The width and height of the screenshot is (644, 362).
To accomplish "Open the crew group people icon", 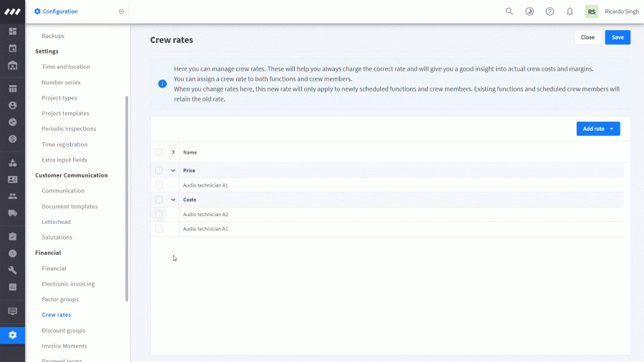I will point(13,196).
